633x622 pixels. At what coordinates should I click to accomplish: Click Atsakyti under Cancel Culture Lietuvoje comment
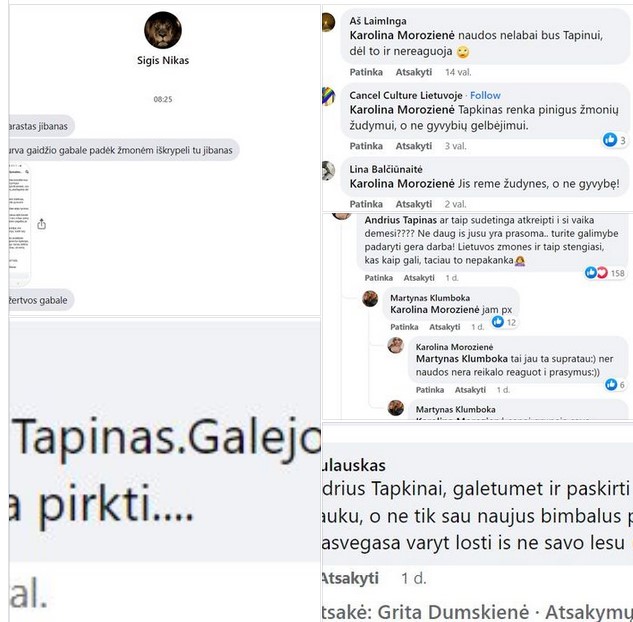pos(413,146)
